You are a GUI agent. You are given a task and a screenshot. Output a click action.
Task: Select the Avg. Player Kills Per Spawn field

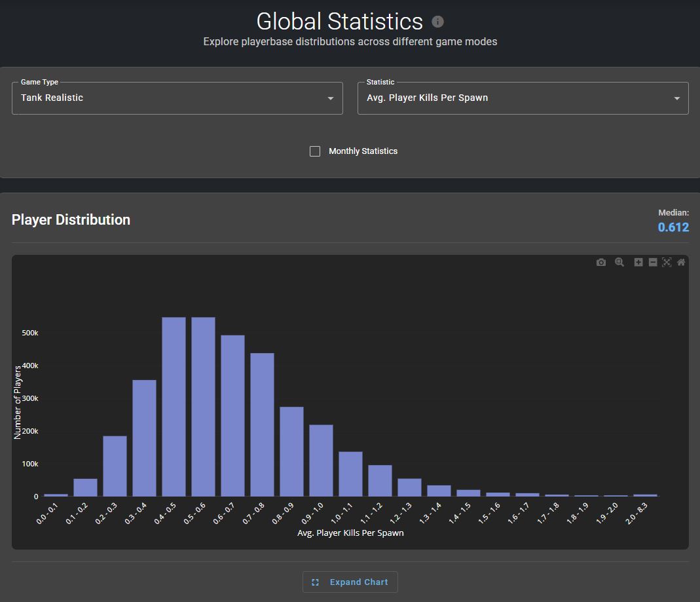pos(523,98)
